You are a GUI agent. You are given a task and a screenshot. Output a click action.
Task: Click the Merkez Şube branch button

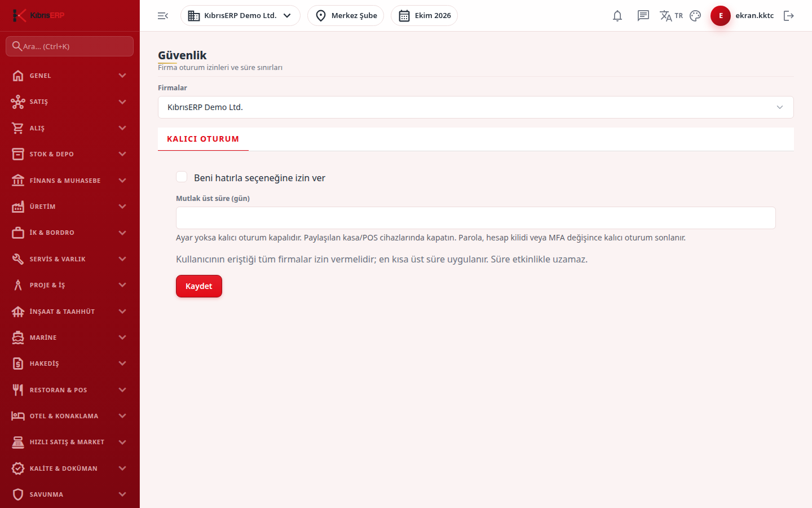(346, 16)
